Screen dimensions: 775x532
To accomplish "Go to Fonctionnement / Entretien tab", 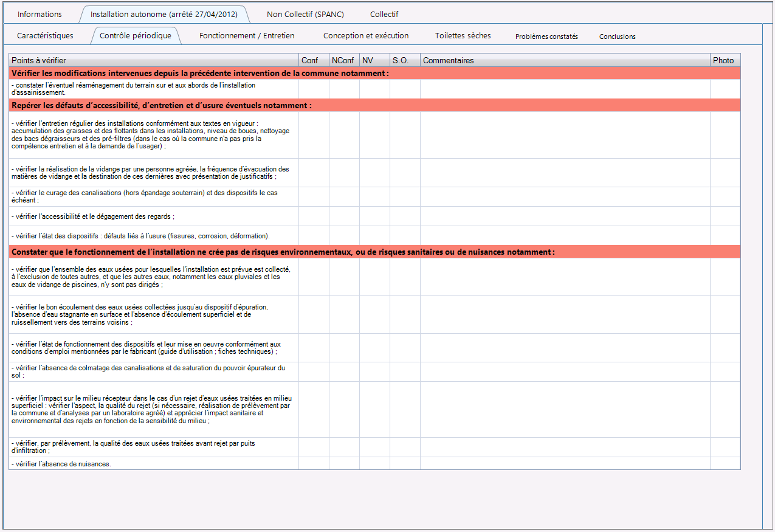I will click(x=247, y=36).
